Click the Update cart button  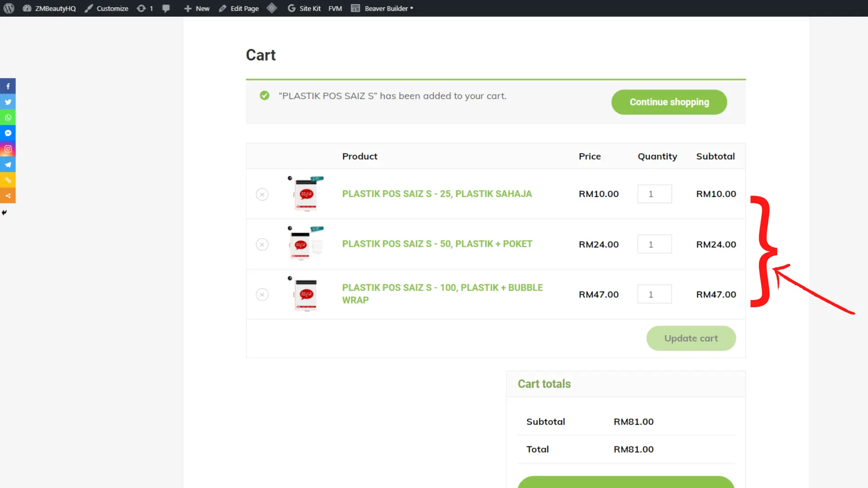pos(691,338)
